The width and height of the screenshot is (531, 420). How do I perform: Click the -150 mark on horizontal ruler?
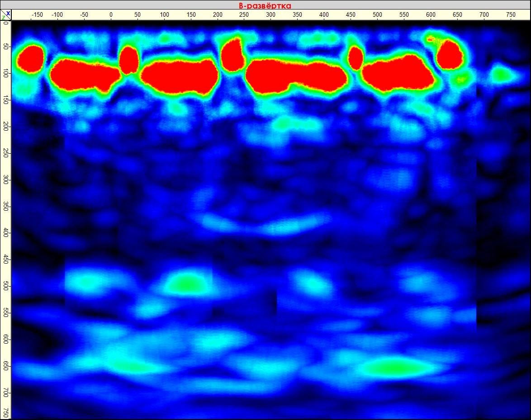(37, 14)
